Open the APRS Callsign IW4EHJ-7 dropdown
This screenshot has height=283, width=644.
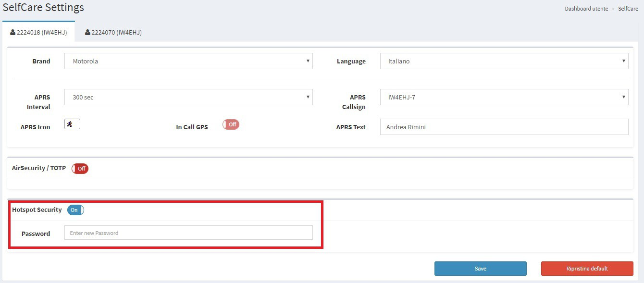[504, 97]
